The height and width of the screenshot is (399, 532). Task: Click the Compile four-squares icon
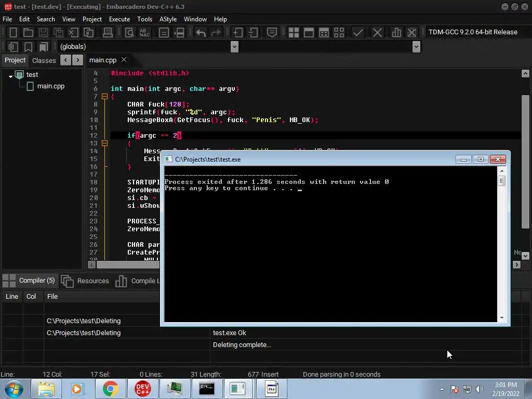click(294, 33)
